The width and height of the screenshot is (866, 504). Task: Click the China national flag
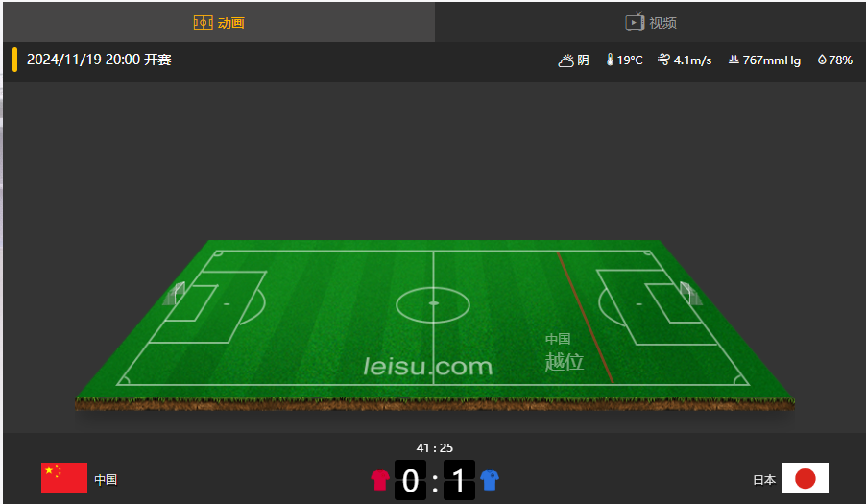click(64, 478)
